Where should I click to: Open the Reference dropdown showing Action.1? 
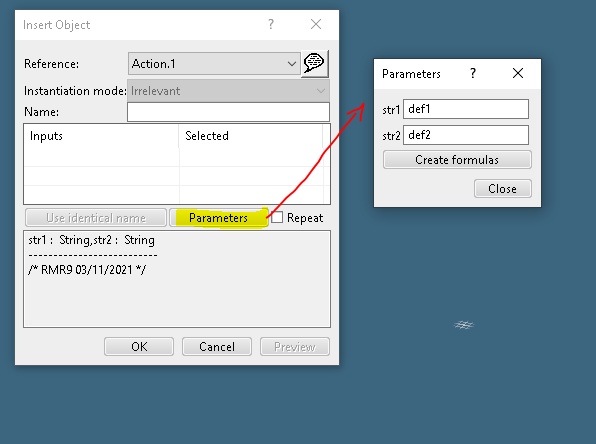point(214,64)
